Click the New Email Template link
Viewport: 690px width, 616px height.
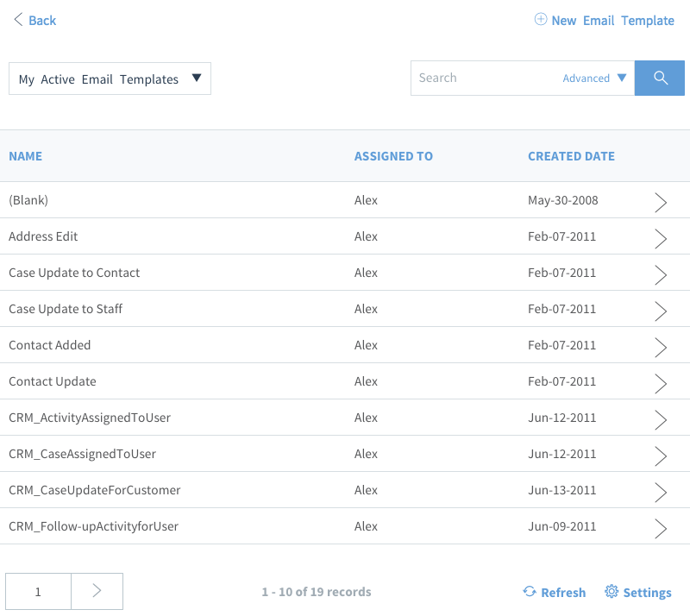click(x=612, y=20)
